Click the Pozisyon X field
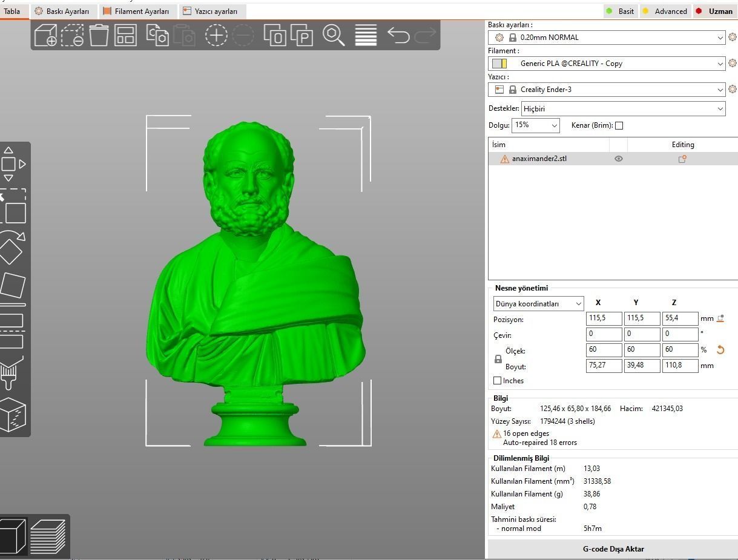This screenshot has width=738, height=560. (x=604, y=318)
